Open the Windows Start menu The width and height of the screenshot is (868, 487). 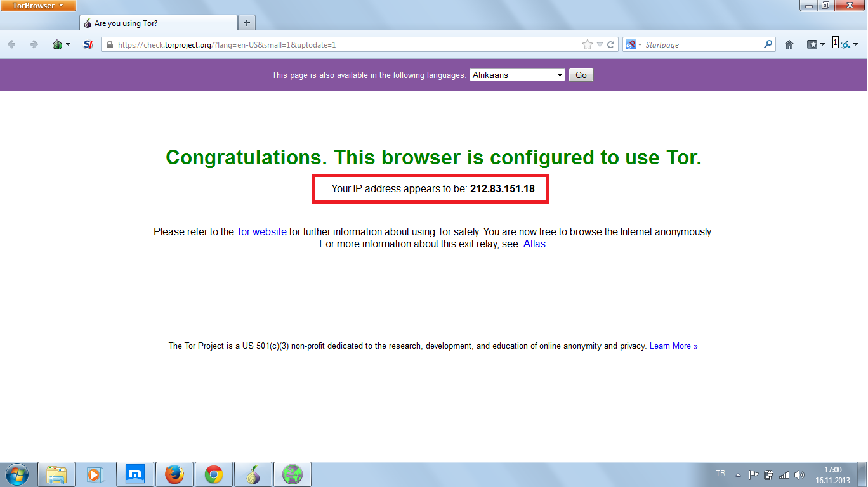(16, 474)
